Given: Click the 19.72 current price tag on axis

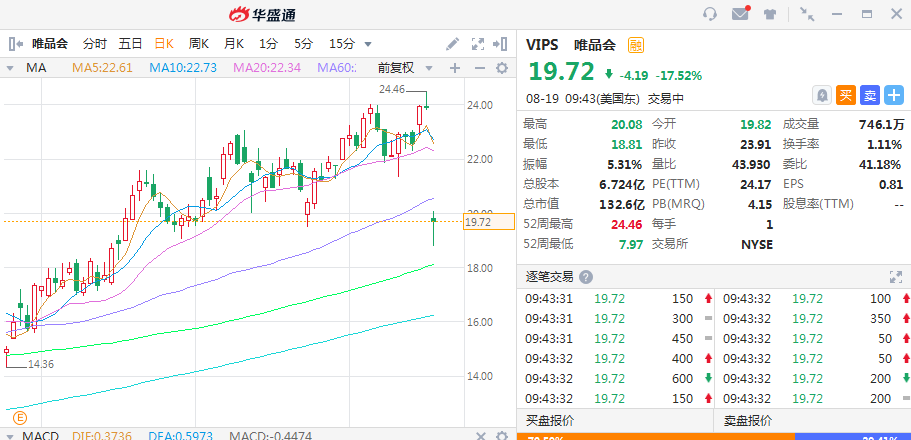Looking at the screenshot, I should (489, 222).
